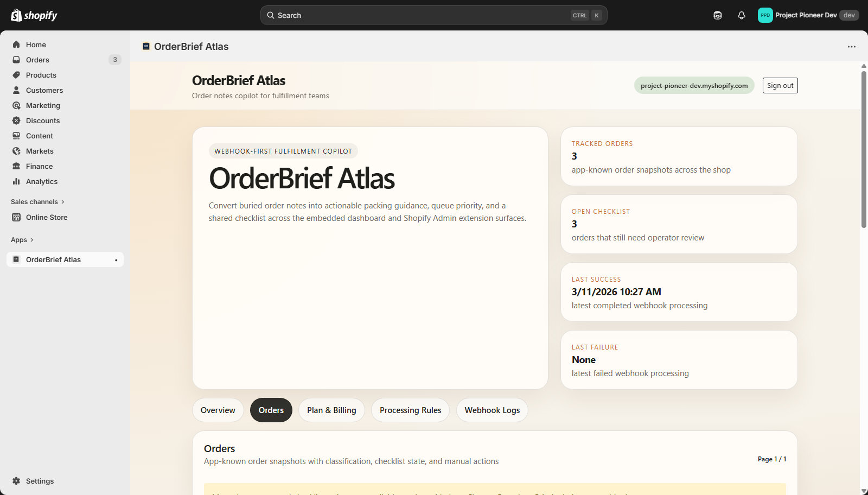
Task: Open Discounts in the sidebar
Action: pyautogui.click(x=65, y=120)
